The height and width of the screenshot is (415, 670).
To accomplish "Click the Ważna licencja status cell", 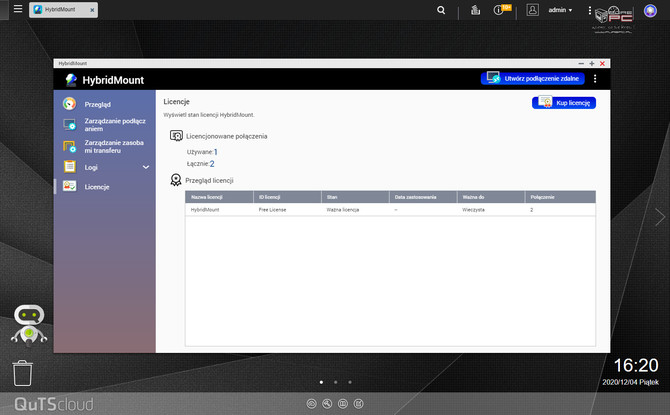I will click(x=343, y=210).
